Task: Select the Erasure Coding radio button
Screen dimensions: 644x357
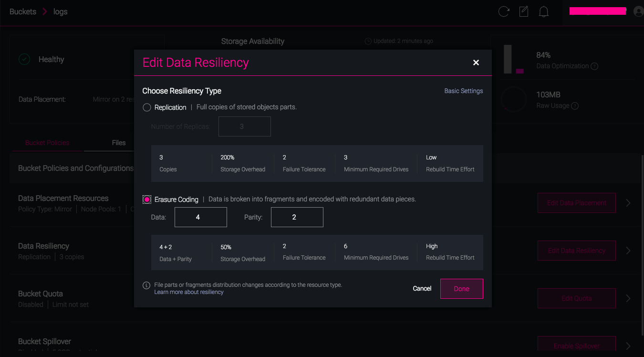Action: 146,199
